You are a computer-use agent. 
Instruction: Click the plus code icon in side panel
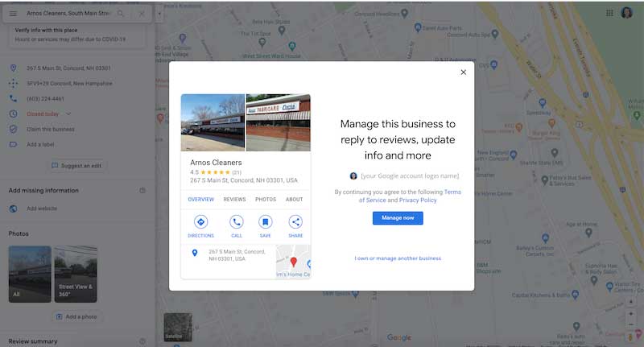pos(13,84)
